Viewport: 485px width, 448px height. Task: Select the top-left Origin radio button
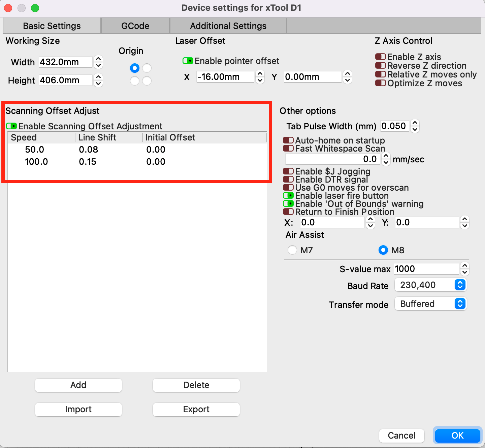pos(135,68)
